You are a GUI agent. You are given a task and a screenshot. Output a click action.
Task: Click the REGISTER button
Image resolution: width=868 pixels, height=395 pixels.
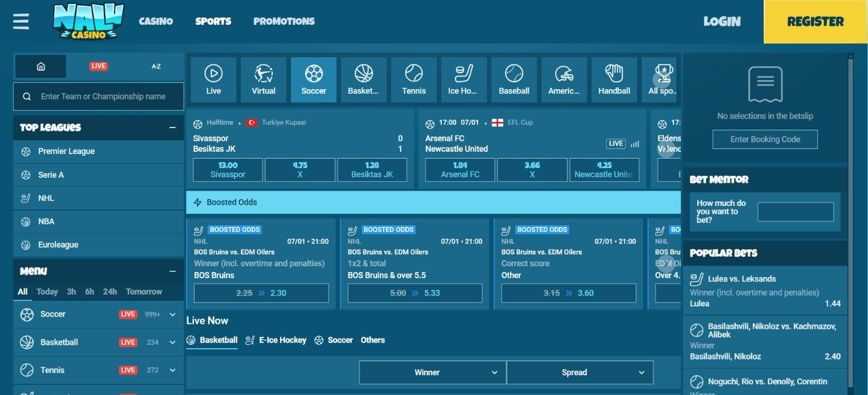tap(816, 21)
